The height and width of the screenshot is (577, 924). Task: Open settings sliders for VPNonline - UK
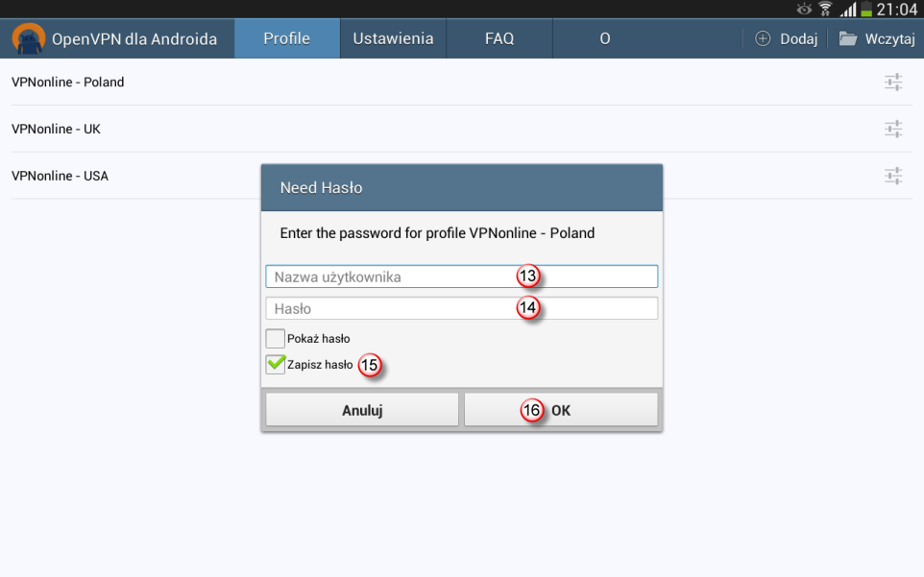(893, 129)
